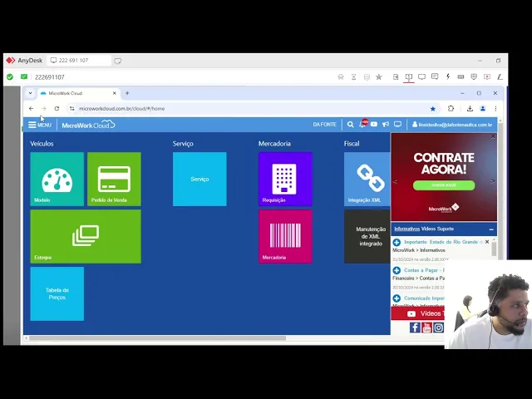
Task: Select the MicroWork Cloud browser tab
Action: [x=78, y=93]
